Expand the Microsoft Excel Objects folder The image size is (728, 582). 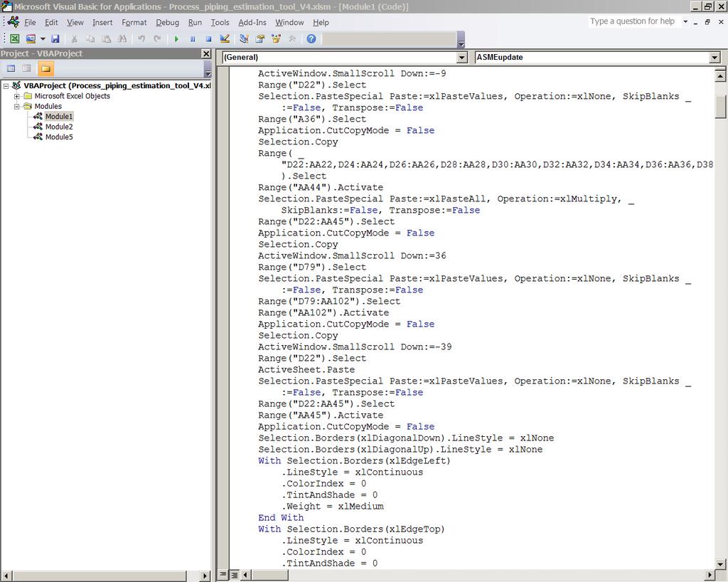click(x=17, y=96)
